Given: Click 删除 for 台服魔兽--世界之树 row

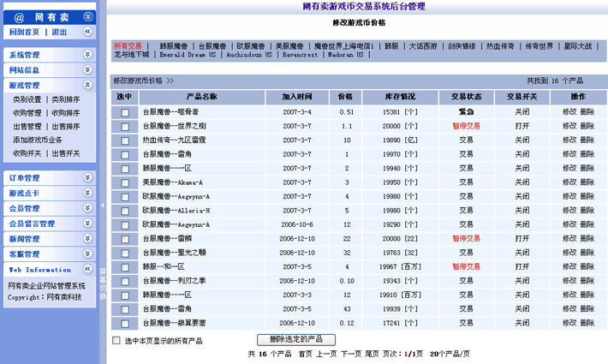Looking at the screenshot, I should (x=587, y=126).
